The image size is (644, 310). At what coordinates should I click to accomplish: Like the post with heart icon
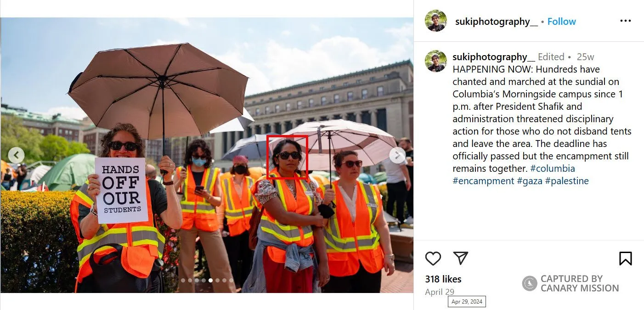click(x=433, y=259)
